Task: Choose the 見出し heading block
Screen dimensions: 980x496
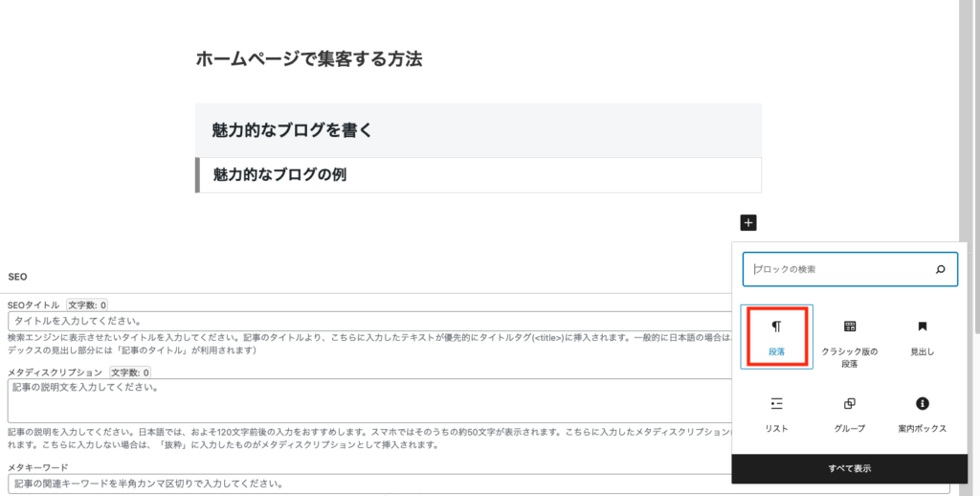Action: (922, 337)
